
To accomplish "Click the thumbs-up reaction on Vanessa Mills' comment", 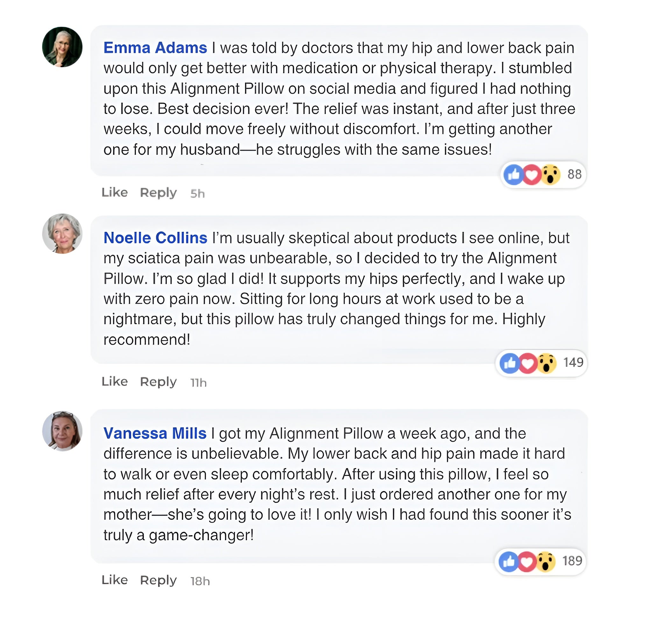I will (x=508, y=562).
